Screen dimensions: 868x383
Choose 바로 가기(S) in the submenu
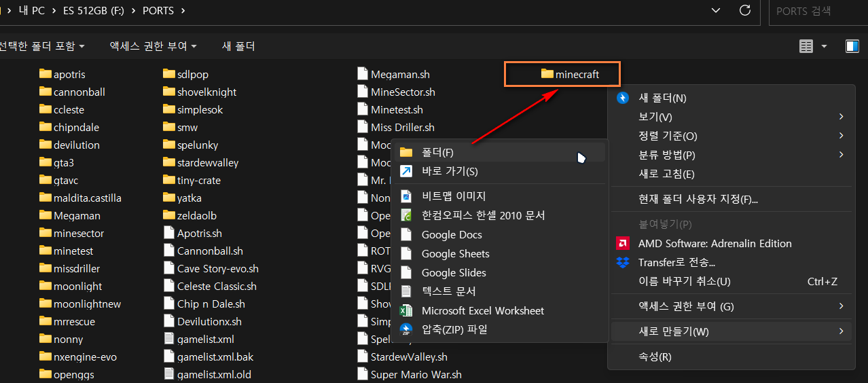point(499,171)
